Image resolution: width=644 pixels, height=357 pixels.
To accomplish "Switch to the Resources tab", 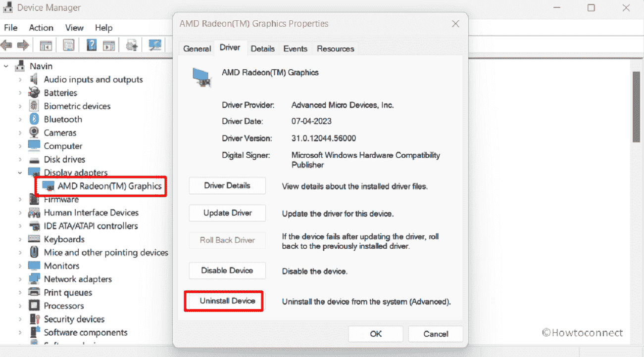I will point(336,48).
